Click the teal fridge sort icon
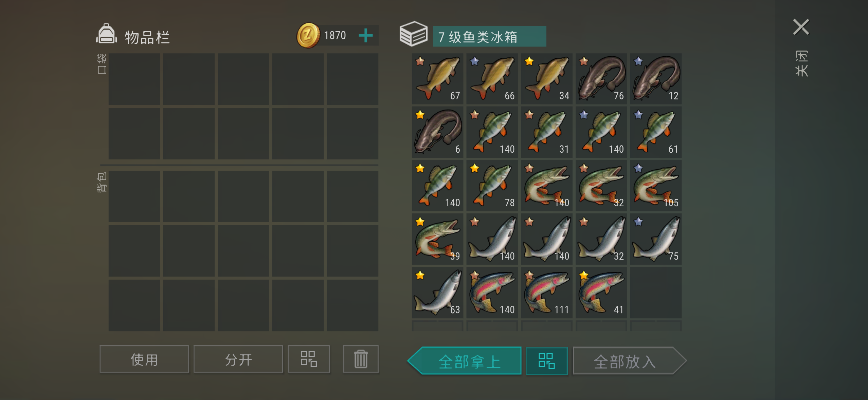Screen dimensions: 868x400 coord(546,361)
